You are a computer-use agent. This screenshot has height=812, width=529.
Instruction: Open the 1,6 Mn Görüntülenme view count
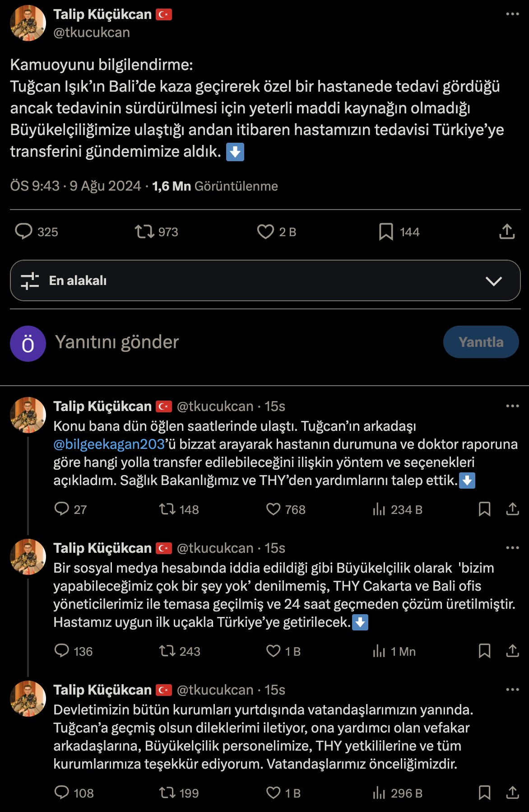[215, 186]
